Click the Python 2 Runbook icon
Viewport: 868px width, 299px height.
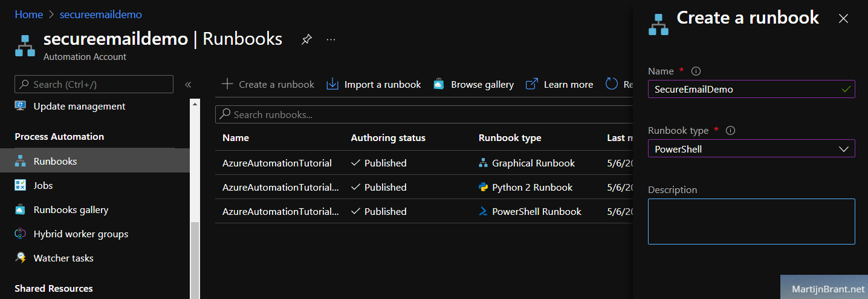[483, 187]
